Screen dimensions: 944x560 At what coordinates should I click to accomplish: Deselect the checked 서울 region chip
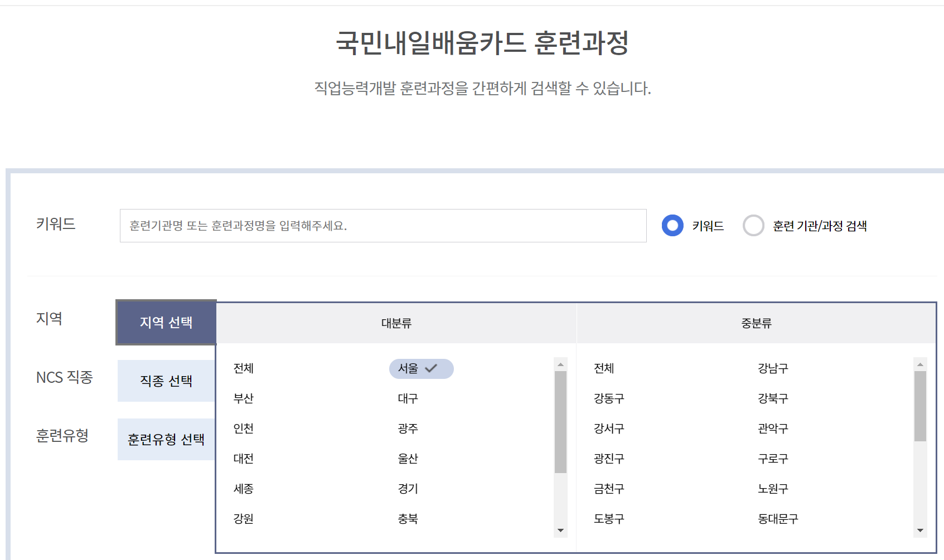click(x=422, y=368)
